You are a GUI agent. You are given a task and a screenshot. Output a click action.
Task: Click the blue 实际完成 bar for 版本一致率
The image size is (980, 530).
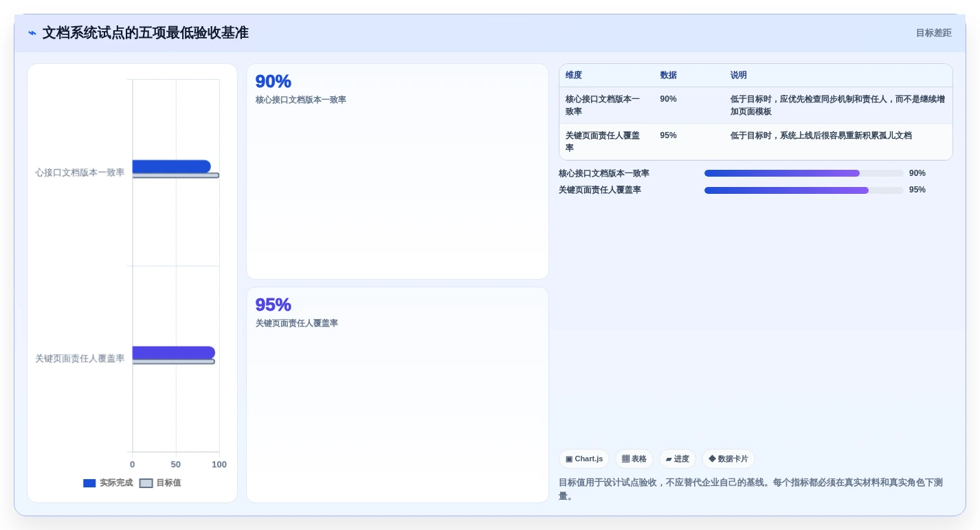172,166
